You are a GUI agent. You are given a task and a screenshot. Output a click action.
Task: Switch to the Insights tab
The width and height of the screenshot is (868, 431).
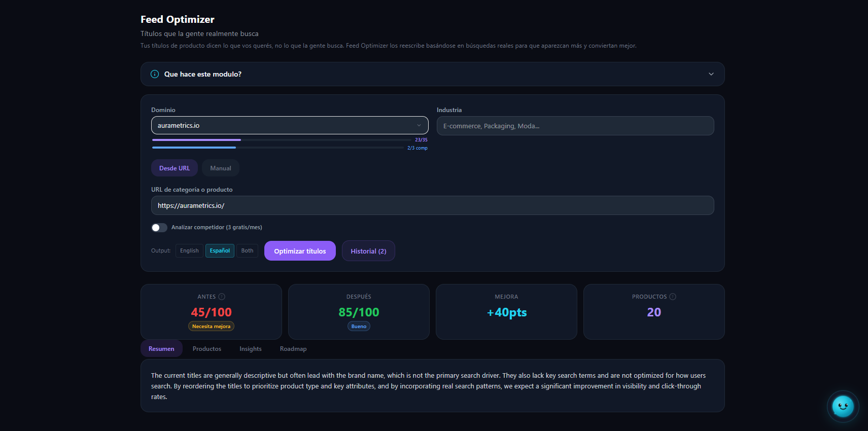[251, 349]
